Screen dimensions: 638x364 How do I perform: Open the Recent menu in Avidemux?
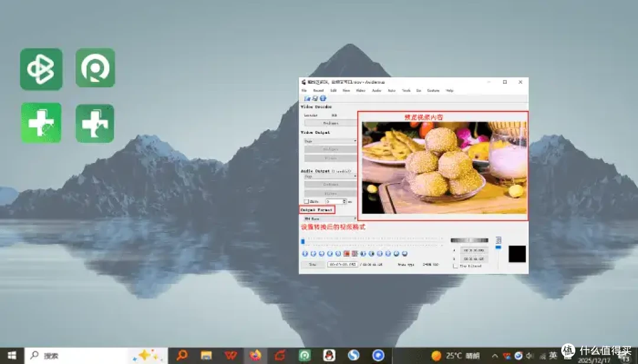pyautogui.click(x=318, y=91)
